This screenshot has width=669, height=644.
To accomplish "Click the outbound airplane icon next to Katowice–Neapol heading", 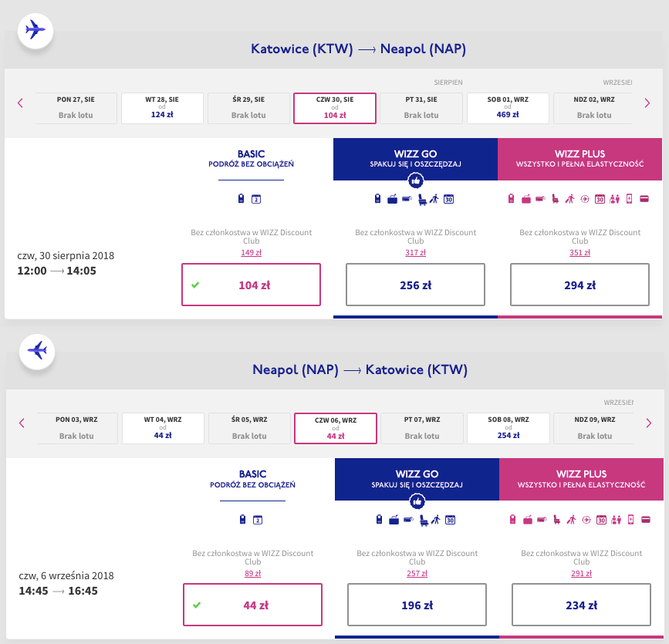I will pos(35,31).
